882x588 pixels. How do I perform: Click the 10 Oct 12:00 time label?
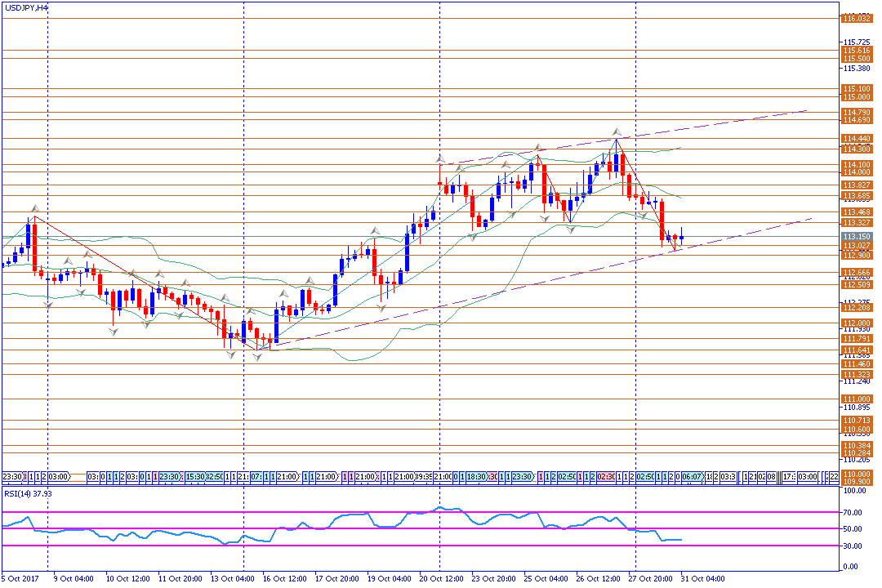[127, 578]
